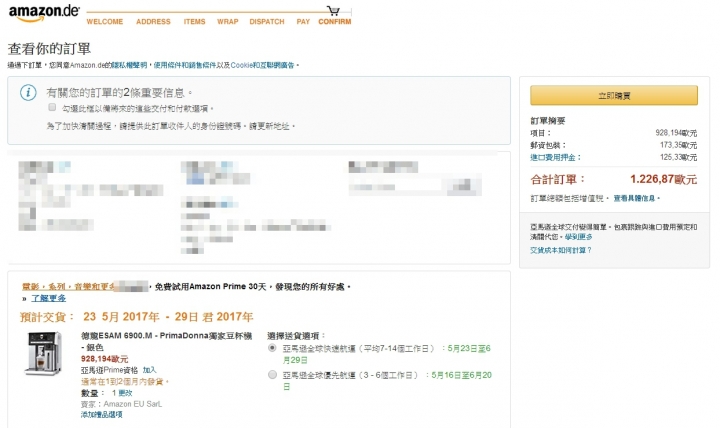
Task: Click the 電影, 系列, 音樂 Prime link
Action: (x=68, y=287)
